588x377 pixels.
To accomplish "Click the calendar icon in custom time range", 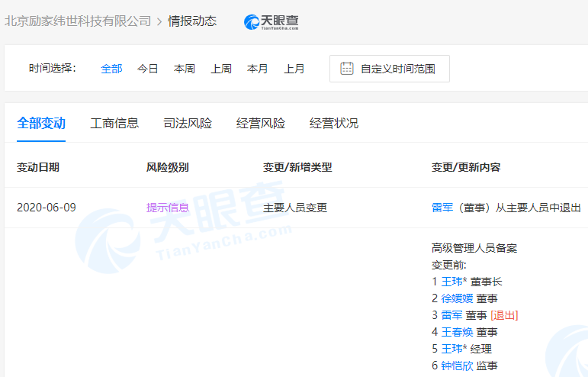I will pyautogui.click(x=346, y=69).
